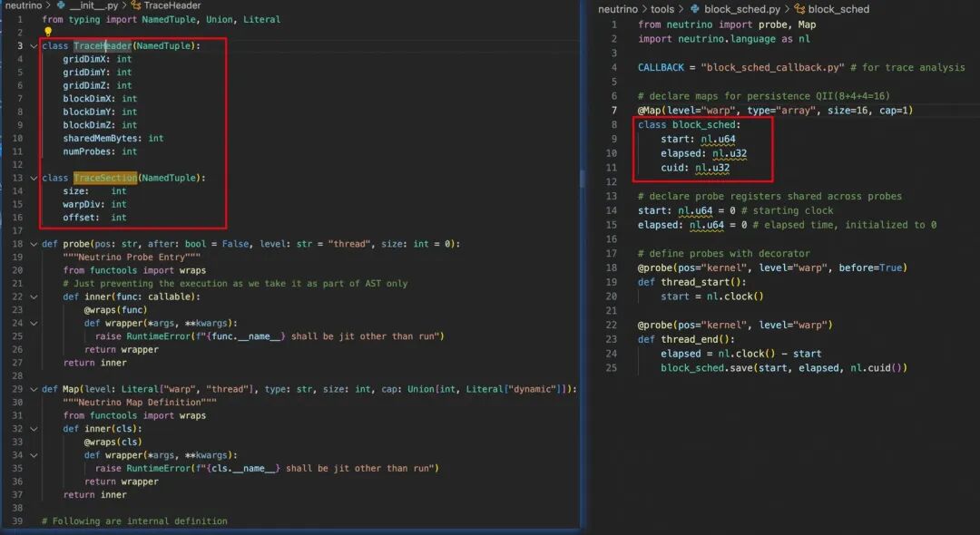Click the 'warpDiv: int' field
Image resolution: width=980 pixels, height=535 pixels.
point(94,205)
